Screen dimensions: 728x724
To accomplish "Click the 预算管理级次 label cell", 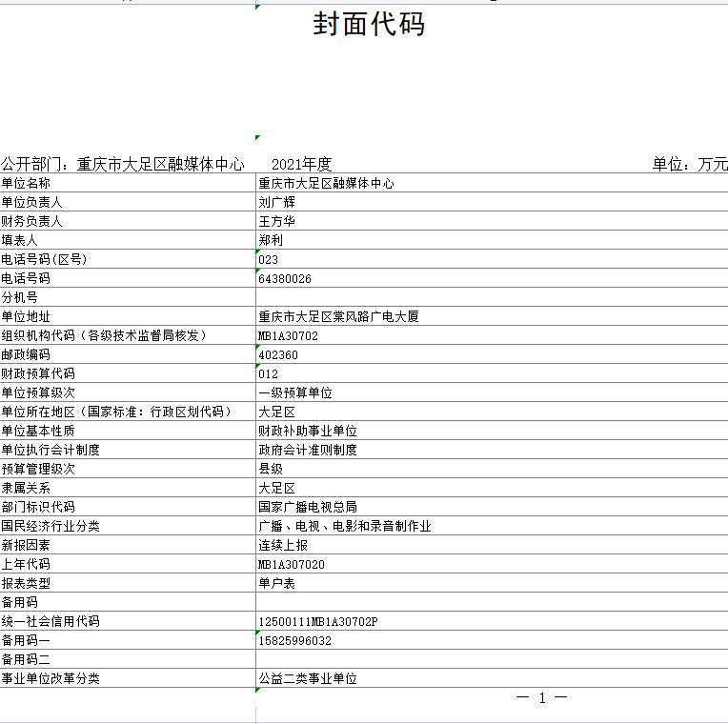I will (128, 469).
